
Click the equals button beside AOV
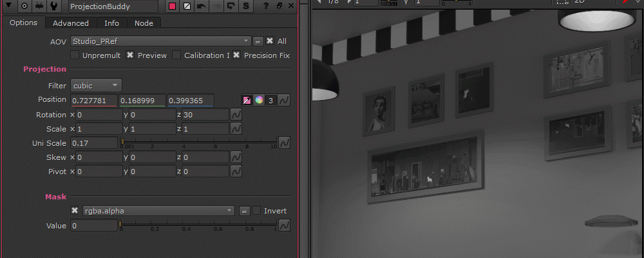pos(258,41)
